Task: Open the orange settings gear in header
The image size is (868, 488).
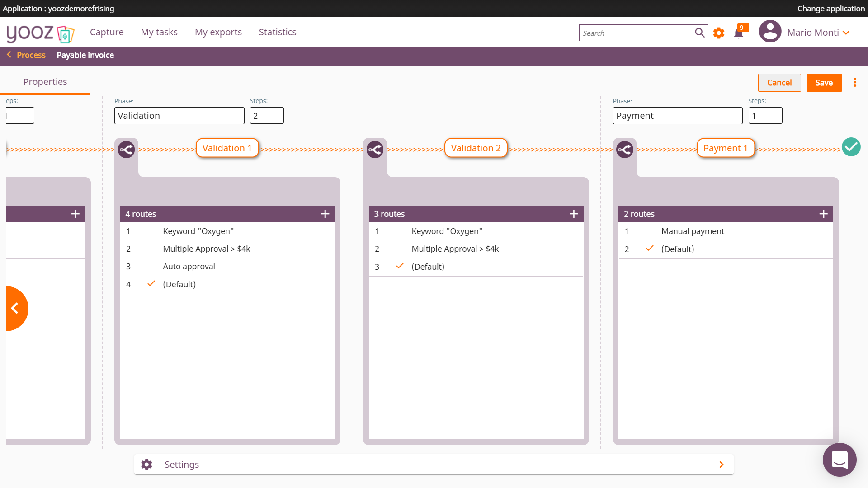Action: pos(719,33)
